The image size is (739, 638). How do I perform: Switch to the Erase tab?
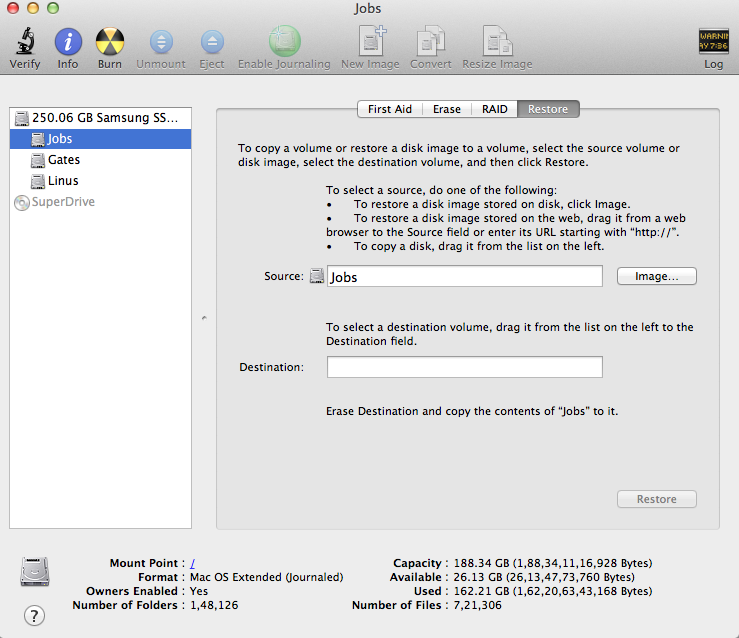coord(447,109)
